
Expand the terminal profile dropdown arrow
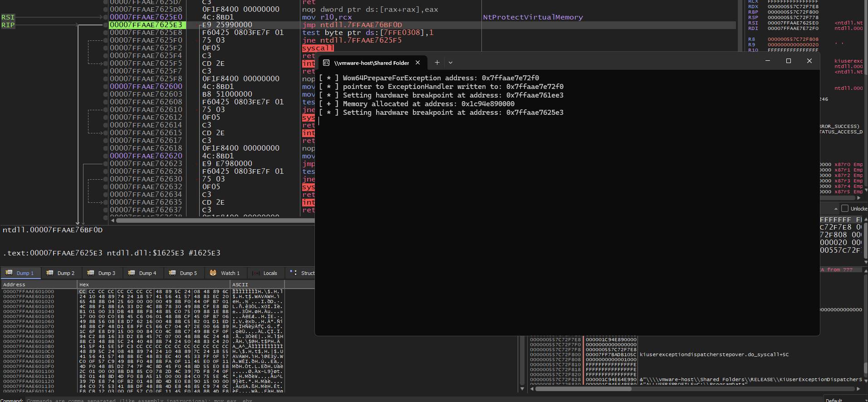[x=451, y=63]
